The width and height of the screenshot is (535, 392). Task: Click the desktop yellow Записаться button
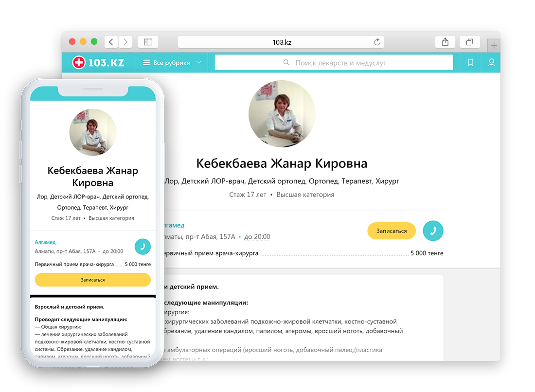tap(392, 231)
